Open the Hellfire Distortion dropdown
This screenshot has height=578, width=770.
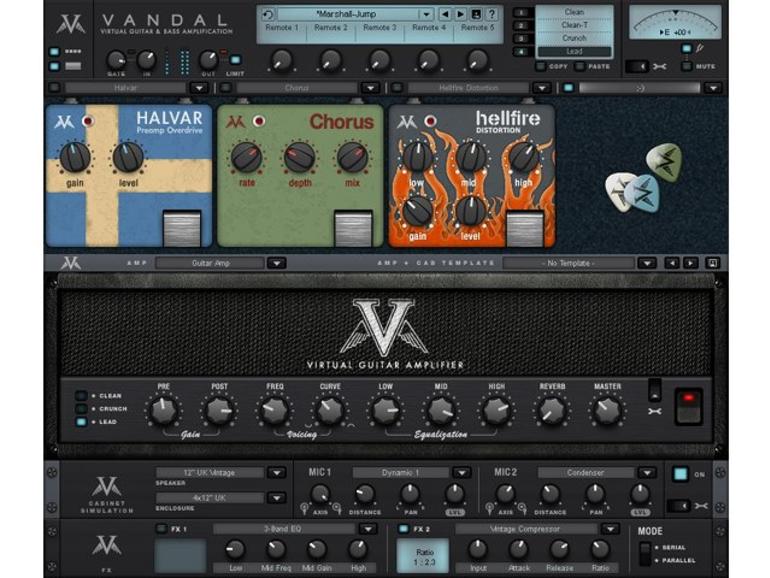542,88
